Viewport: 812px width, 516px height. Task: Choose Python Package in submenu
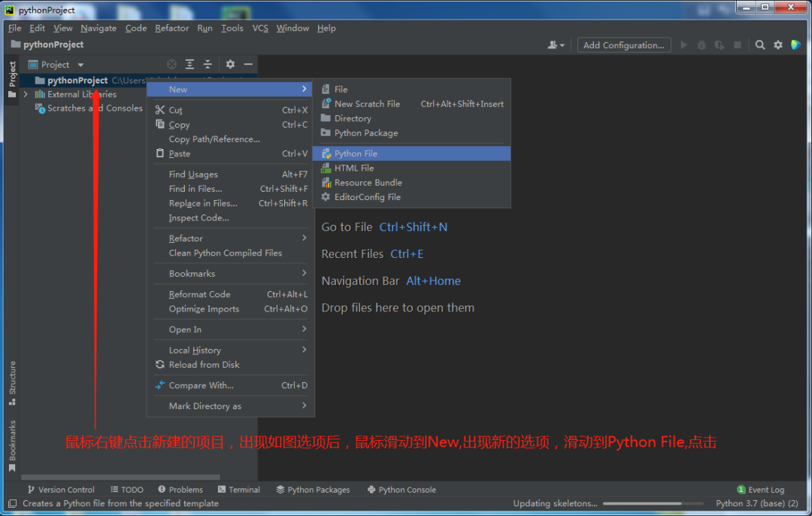point(412,132)
